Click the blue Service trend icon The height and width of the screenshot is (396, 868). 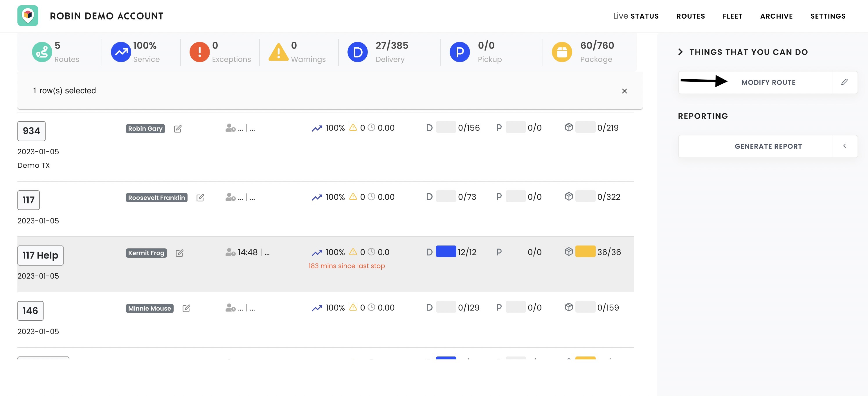coord(121,52)
